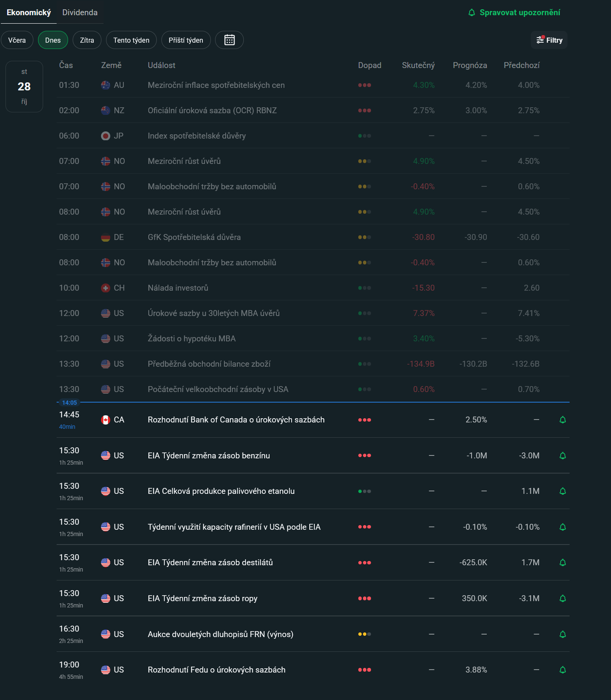Click the Germany flag icon
Image resolution: width=611 pixels, height=700 pixels.
106,237
